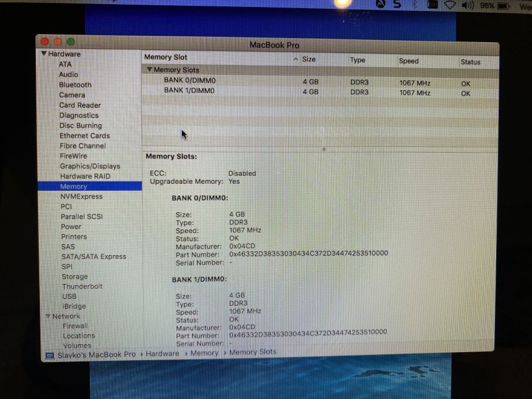Viewport: 532px width, 399px height.
Task: Sort by Memory Slot column arrow
Action: coord(295,60)
